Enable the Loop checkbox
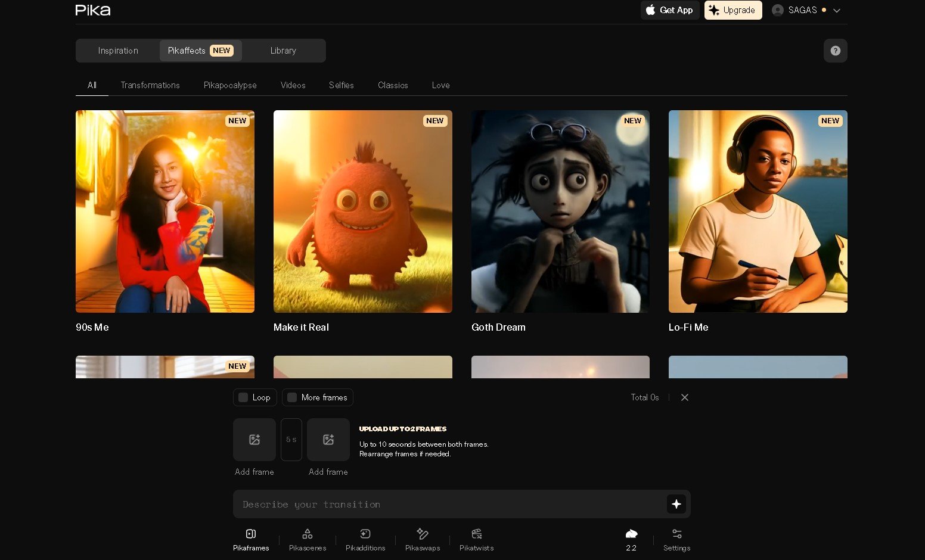 pos(243,397)
